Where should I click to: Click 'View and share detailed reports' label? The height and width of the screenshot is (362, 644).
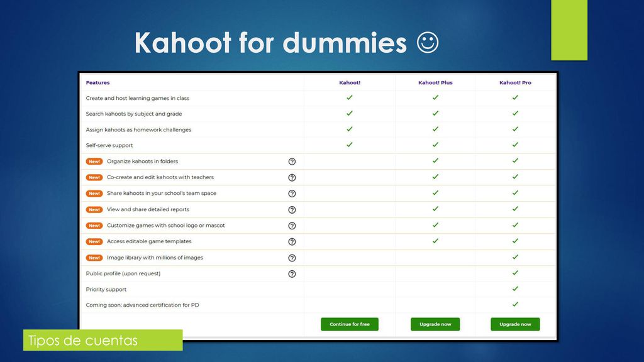click(148, 209)
